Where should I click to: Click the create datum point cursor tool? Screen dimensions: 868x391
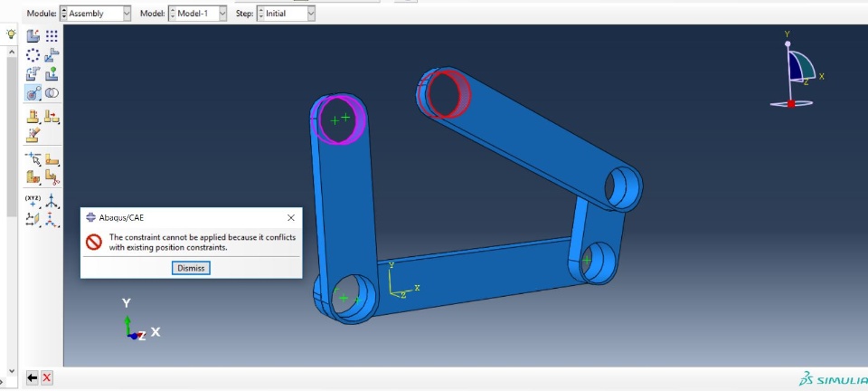click(33, 159)
